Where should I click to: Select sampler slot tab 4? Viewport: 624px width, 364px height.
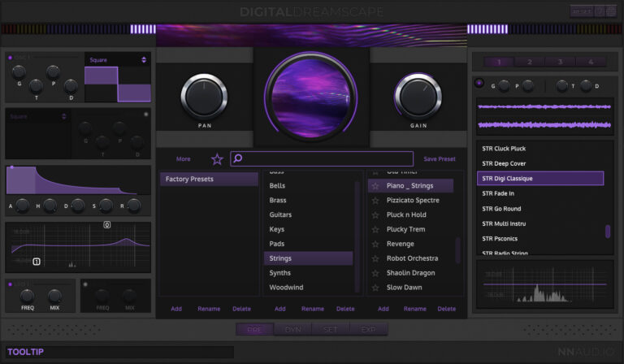coord(591,62)
